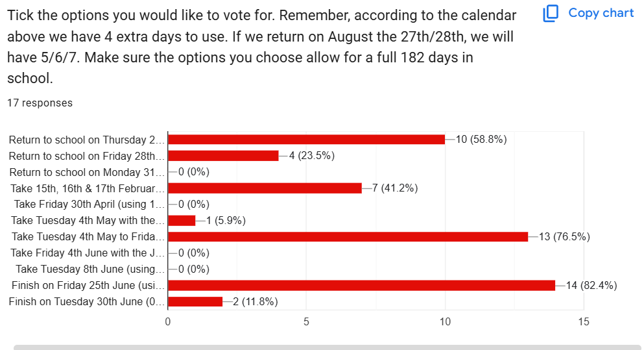Click the 10 (58.8%) value label
The image size is (644, 350).
coord(481,140)
